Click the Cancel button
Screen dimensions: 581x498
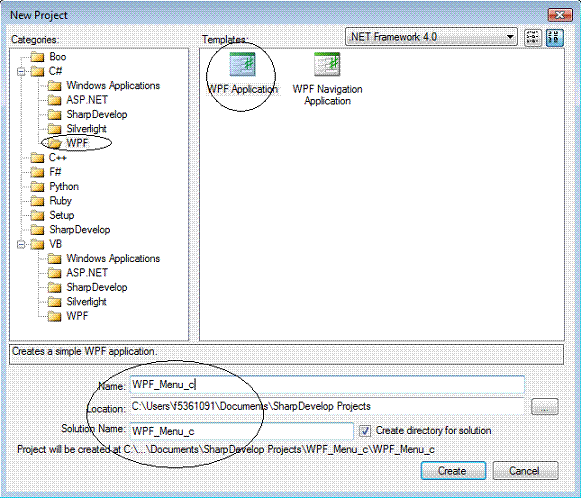(x=525, y=471)
